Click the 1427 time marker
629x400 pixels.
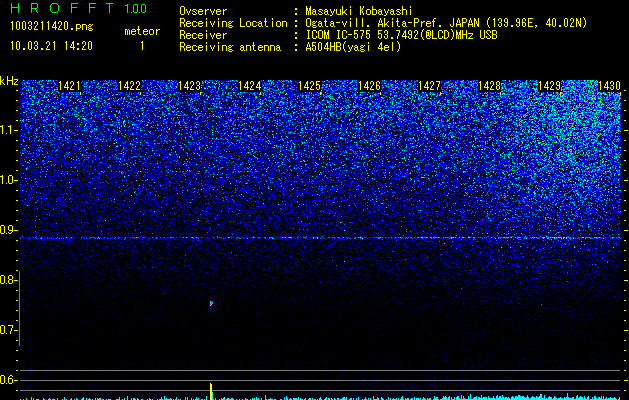pos(429,86)
